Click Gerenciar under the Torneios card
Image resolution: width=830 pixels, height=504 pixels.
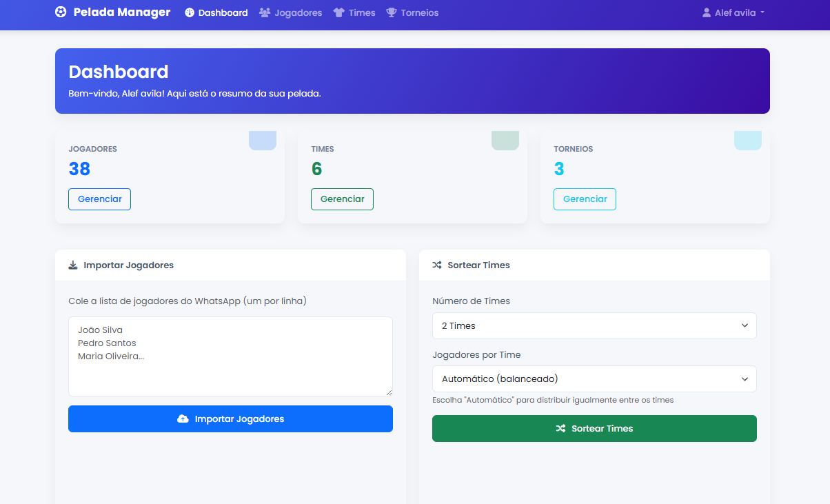click(x=585, y=199)
